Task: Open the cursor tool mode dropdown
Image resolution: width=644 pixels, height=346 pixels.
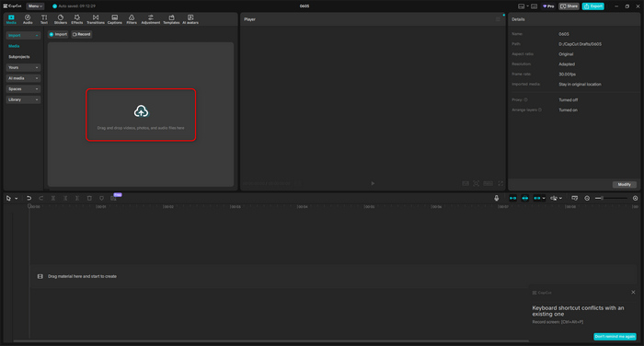Action: [16, 198]
